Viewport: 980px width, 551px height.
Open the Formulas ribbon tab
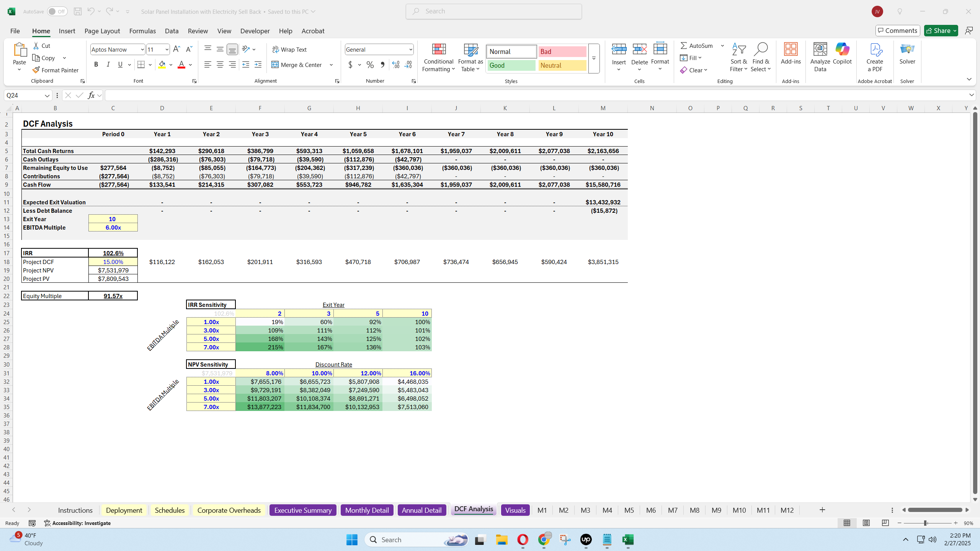point(142,31)
